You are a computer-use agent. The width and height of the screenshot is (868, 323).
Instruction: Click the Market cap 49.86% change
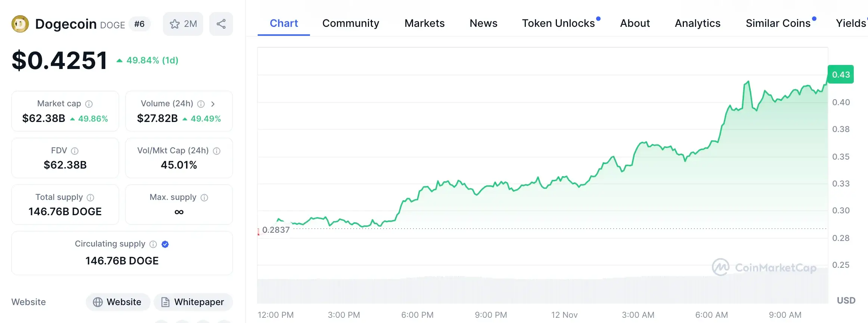[89, 119]
